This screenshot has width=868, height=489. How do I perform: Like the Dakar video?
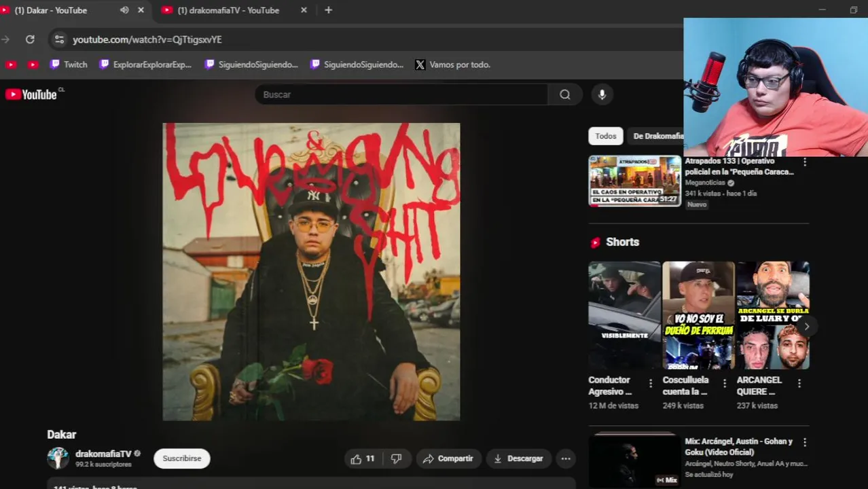(363, 458)
